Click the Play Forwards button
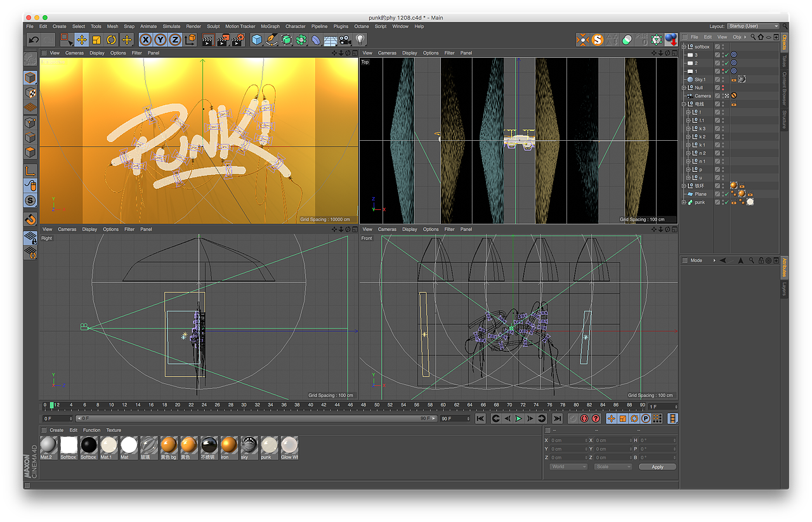The height and width of the screenshot is (522, 812). (519, 419)
